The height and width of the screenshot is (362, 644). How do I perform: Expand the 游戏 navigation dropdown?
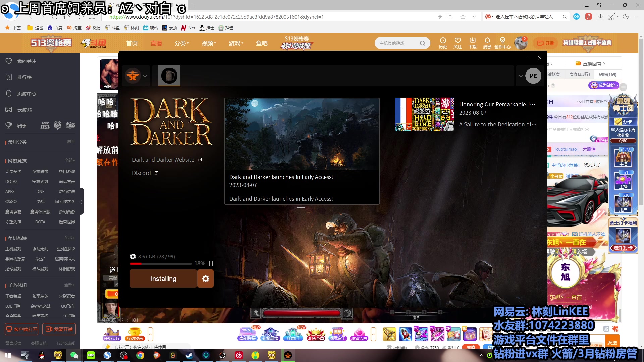pyautogui.click(x=236, y=43)
